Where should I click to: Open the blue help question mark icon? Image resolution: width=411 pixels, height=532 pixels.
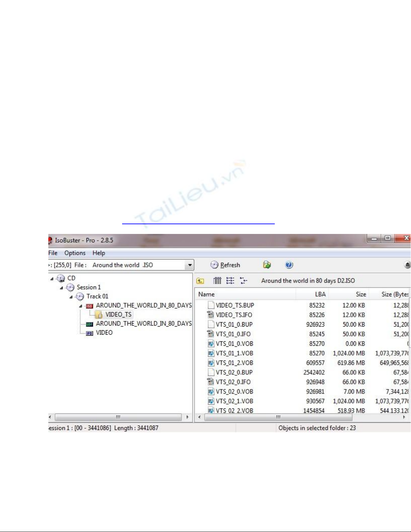[289, 265]
